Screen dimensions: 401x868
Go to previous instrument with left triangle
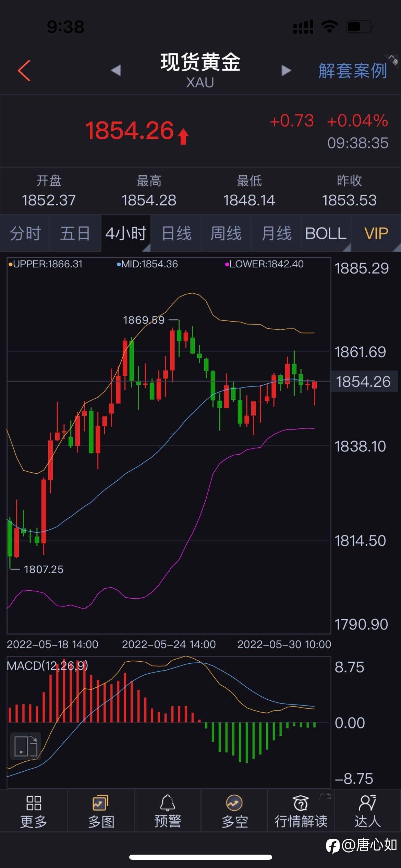116,71
